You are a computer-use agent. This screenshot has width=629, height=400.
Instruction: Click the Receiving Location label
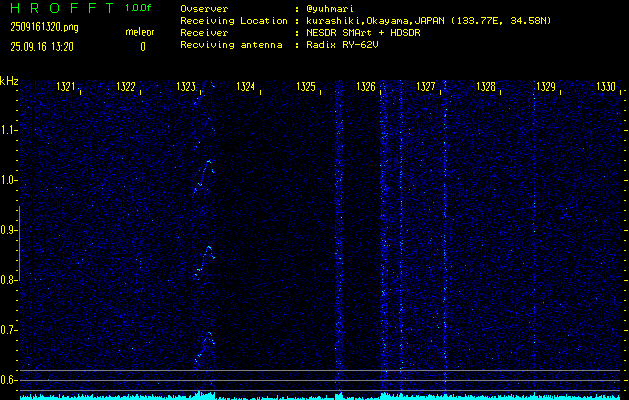(234, 21)
